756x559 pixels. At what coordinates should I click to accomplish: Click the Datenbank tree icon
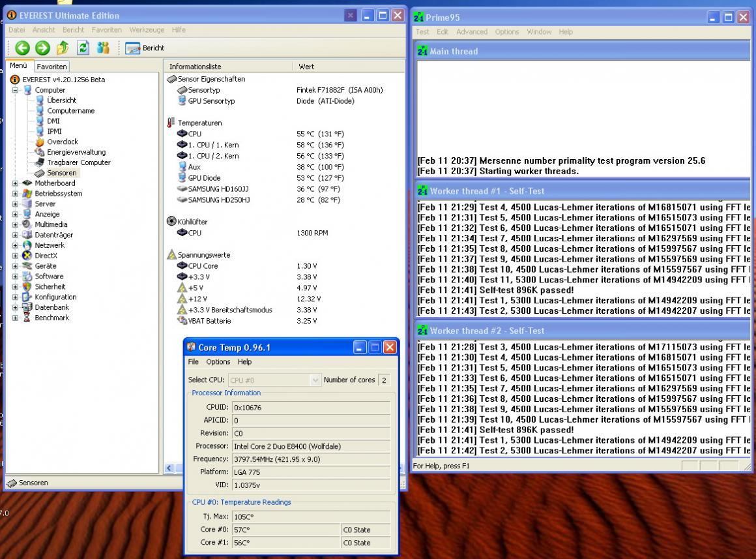[27, 307]
